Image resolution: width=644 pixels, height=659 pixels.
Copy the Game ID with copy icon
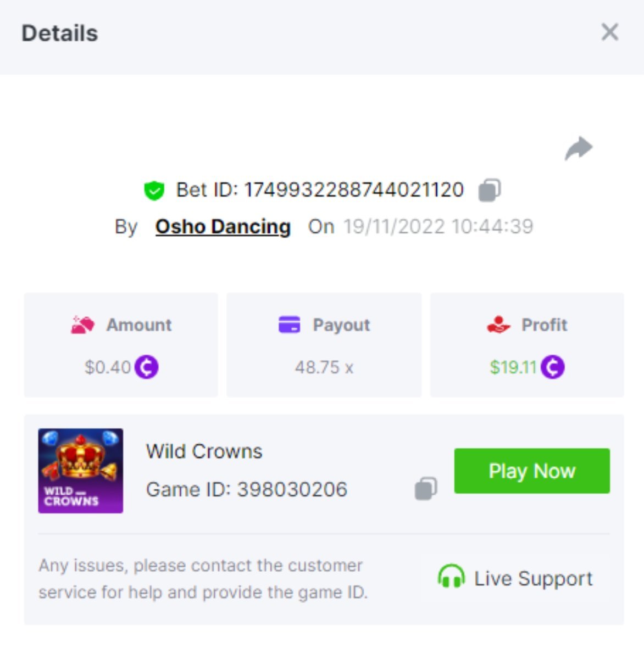426,488
